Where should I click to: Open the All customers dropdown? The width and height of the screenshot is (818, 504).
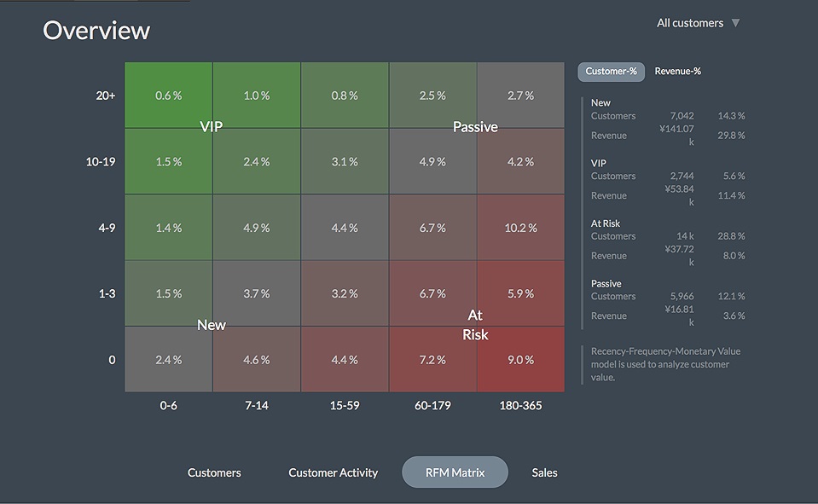[689, 23]
